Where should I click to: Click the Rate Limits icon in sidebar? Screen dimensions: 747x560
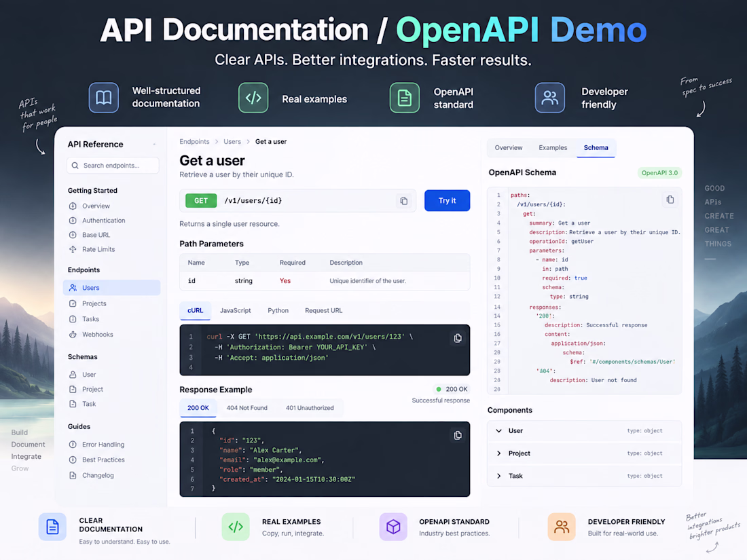tap(73, 249)
